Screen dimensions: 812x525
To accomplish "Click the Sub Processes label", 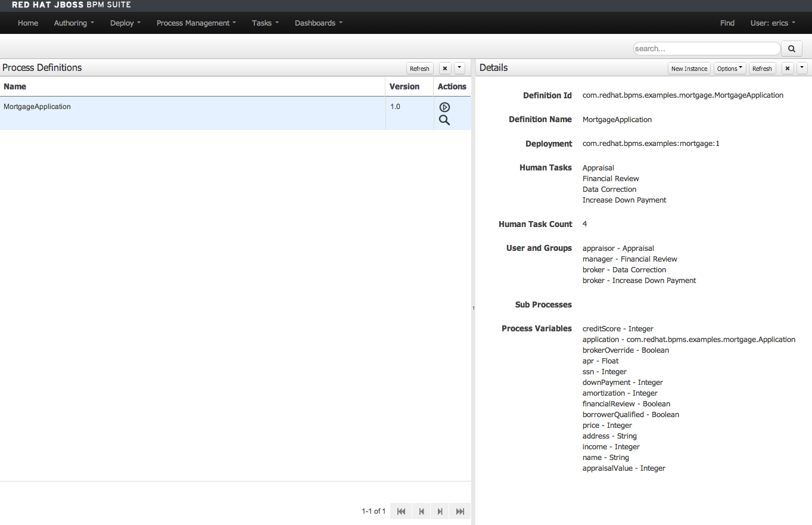I will [543, 305].
